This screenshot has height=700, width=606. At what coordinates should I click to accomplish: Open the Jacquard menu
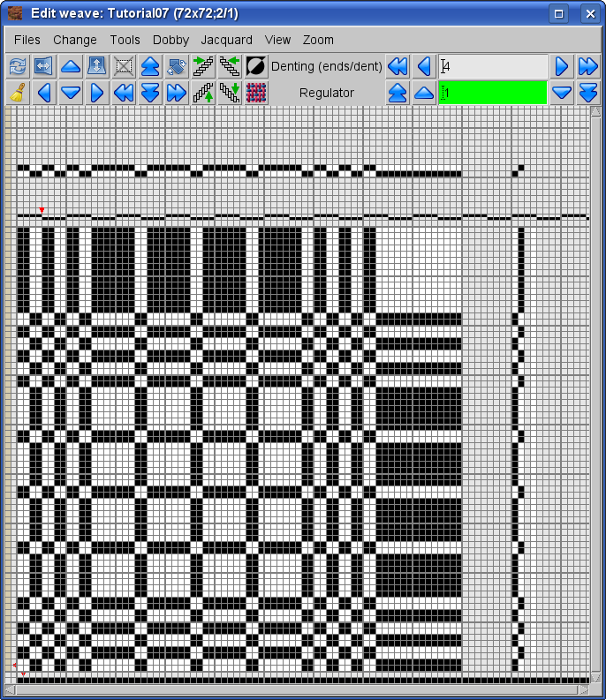(226, 40)
